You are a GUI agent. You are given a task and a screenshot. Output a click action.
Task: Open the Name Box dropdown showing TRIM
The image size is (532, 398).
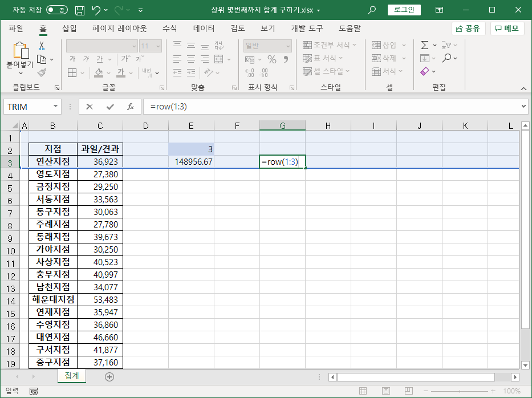[55, 107]
